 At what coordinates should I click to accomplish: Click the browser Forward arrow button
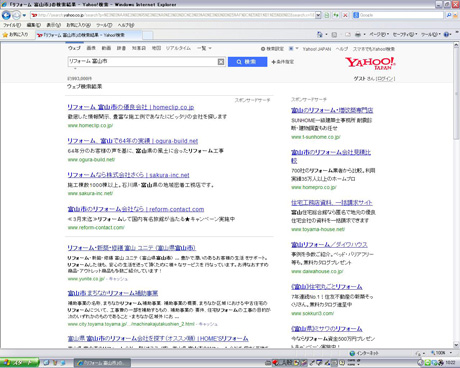point(16,15)
